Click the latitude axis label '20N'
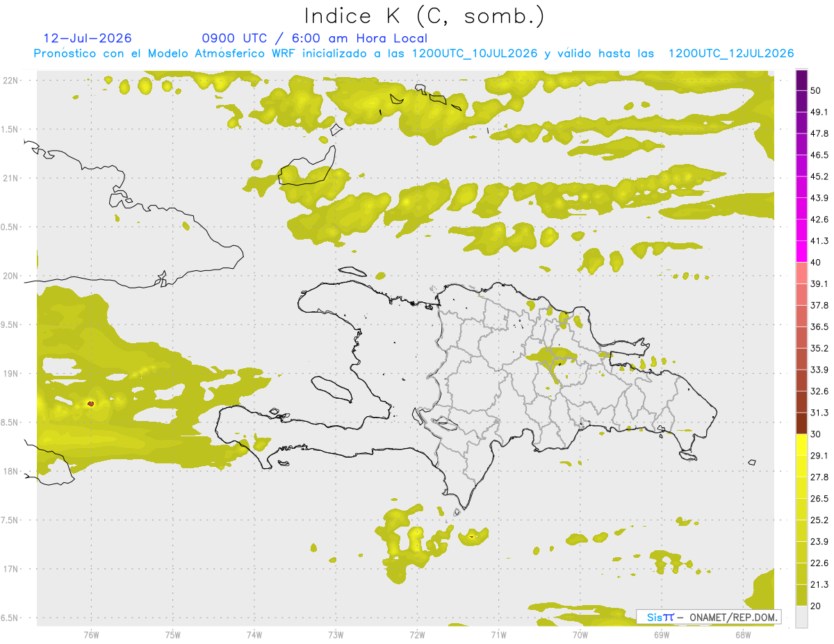This screenshot has height=644, width=834. click(10, 276)
